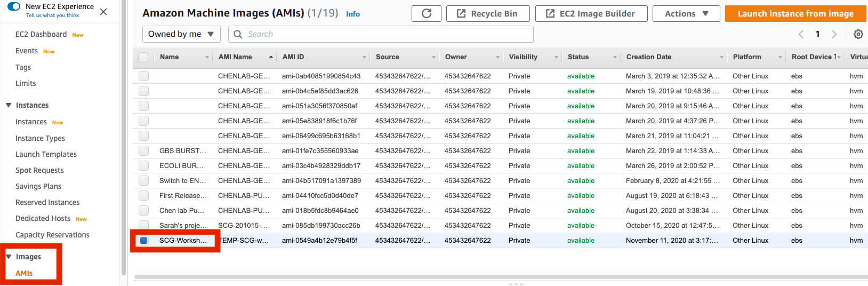
Task: Click page number 1
Action: (817, 34)
